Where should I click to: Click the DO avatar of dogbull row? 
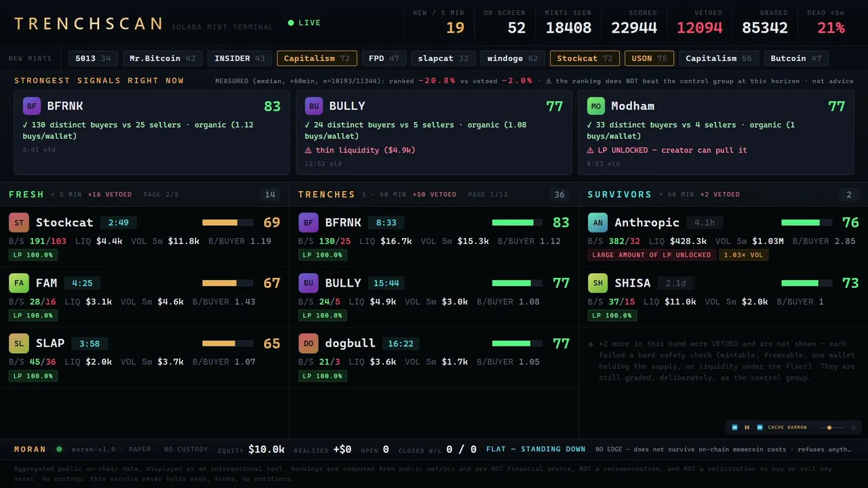click(309, 343)
